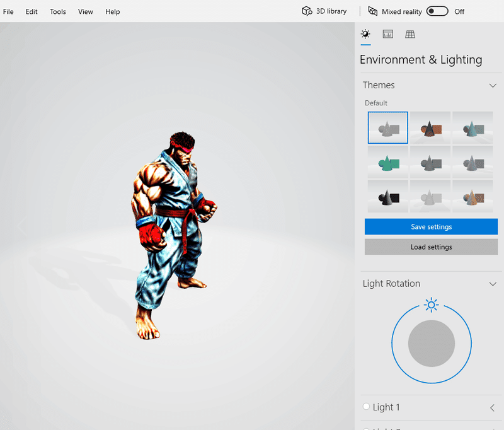504x430 pixels.
Task: Select the radio button next to Light 1
Action: [x=365, y=407]
